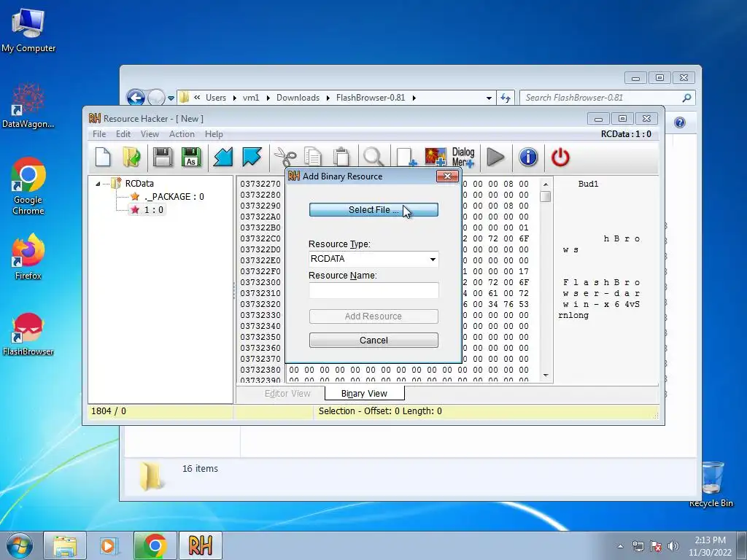The height and width of the screenshot is (560, 747).
Task: Open the Explorer recent pages dropdown arrow
Action: (x=171, y=98)
